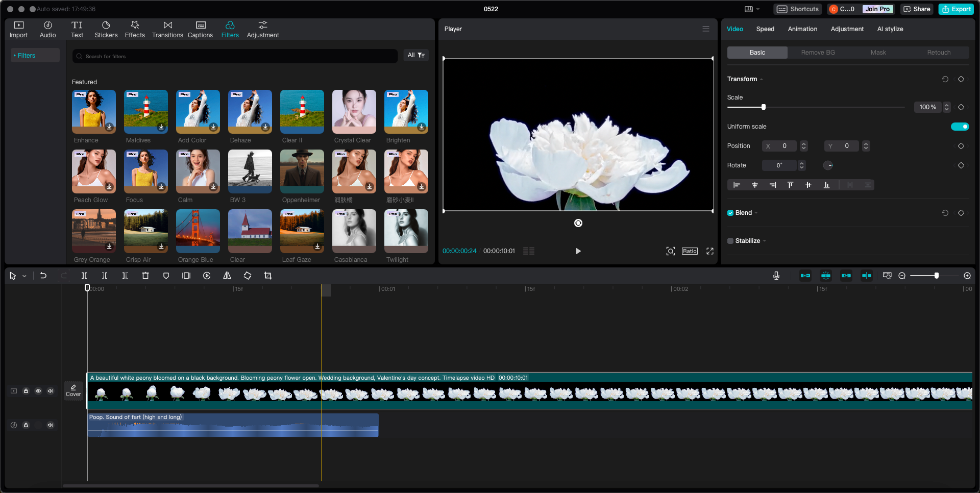Click the Export button

pos(956,9)
